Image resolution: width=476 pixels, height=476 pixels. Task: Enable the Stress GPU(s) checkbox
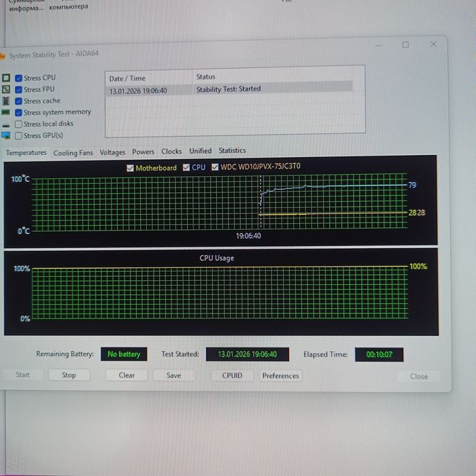click(18, 136)
